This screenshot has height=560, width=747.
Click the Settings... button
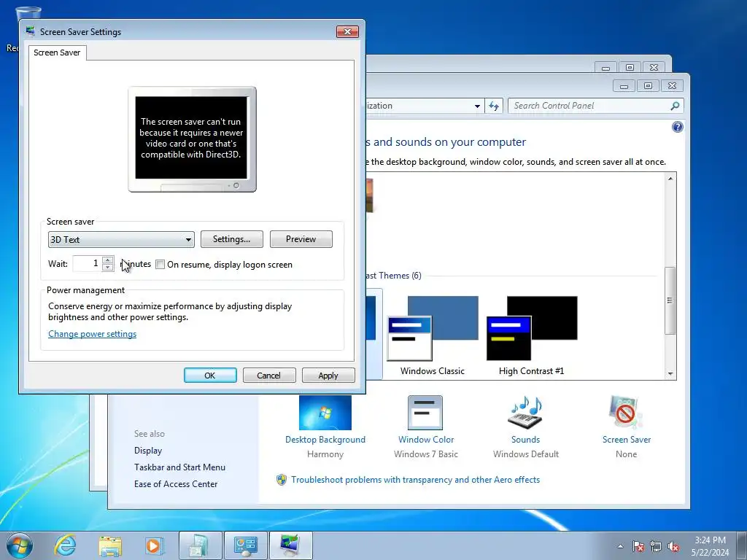coord(231,239)
